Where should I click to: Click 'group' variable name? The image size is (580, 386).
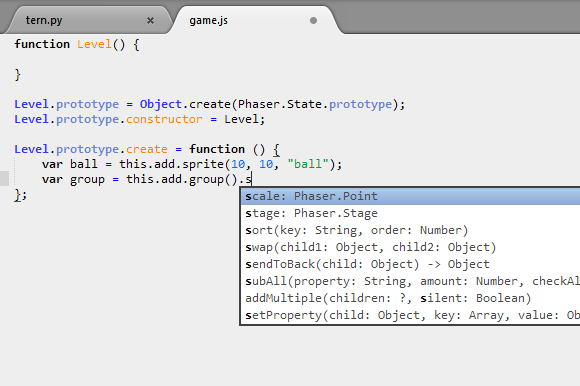point(87,180)
